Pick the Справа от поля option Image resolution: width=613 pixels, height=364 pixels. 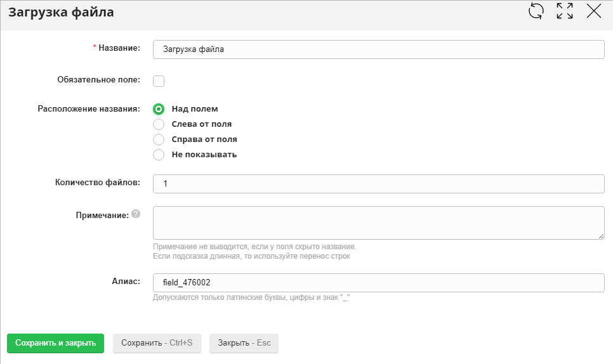pyautogui.click(x=159, y=140)
